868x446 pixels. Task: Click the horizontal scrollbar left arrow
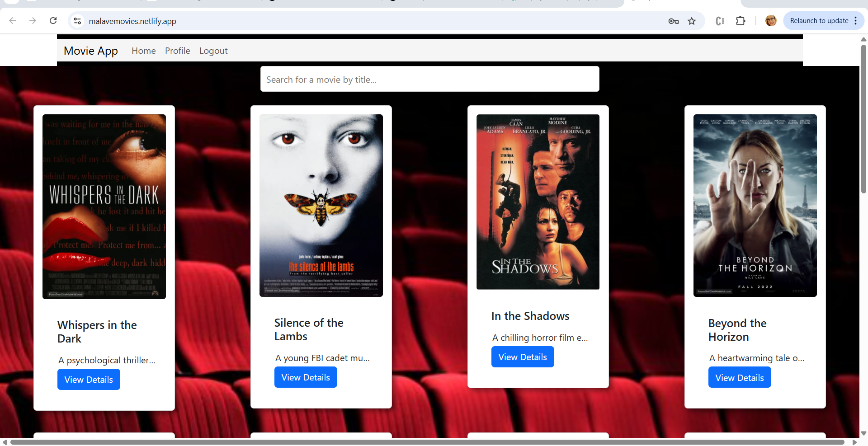(x=5, y=442)
